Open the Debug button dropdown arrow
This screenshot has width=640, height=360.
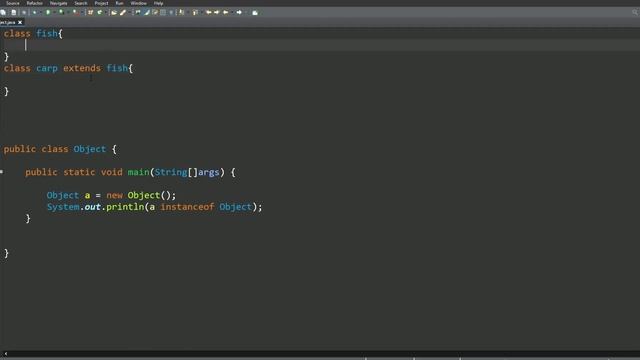coord(41,12)
